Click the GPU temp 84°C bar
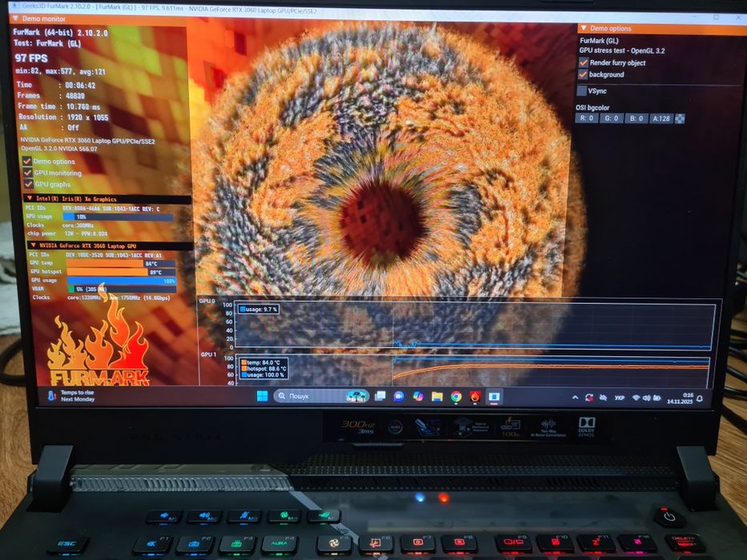Viewport: 747px width, 560px height. point(121,263)
